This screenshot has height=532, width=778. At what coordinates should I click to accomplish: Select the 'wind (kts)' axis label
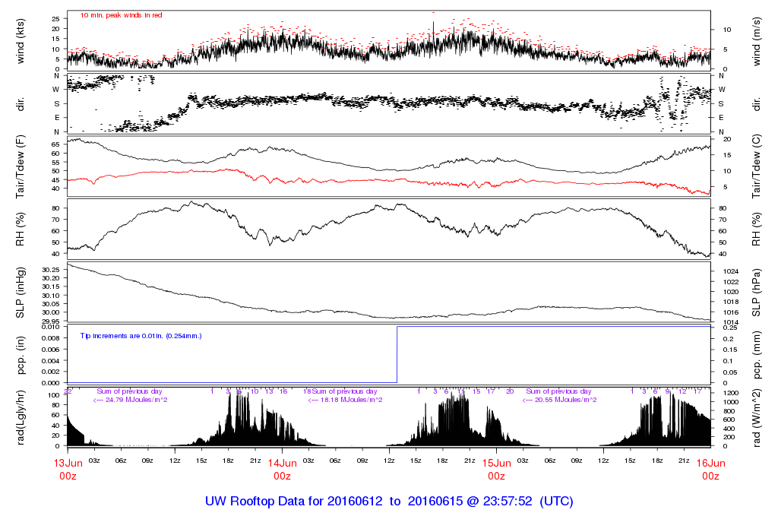pos(21,41)
